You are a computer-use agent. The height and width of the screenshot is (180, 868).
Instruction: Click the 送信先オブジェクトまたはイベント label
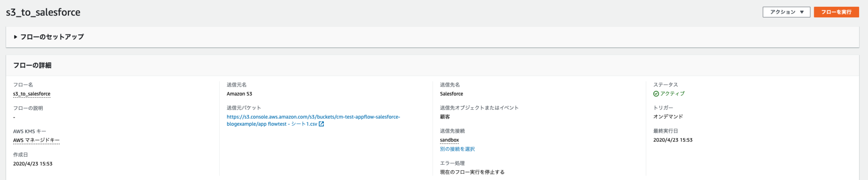[x=479, y=108]
